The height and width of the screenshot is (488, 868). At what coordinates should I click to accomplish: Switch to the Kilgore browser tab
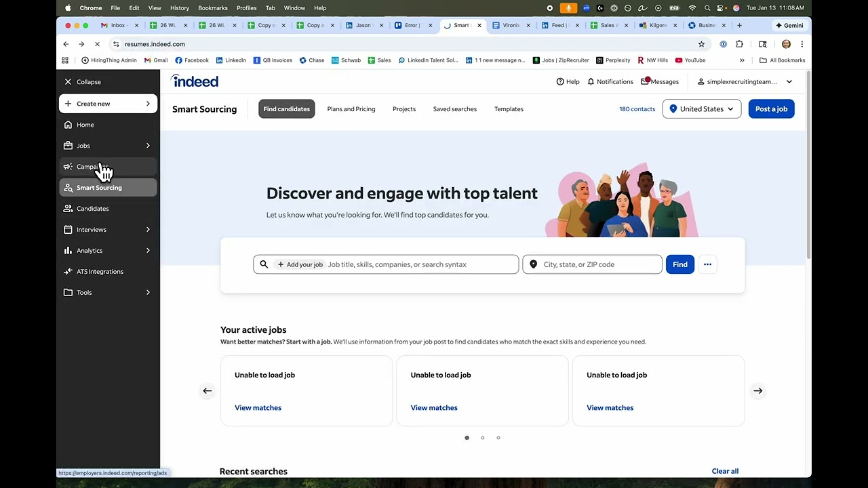point(658,26)
